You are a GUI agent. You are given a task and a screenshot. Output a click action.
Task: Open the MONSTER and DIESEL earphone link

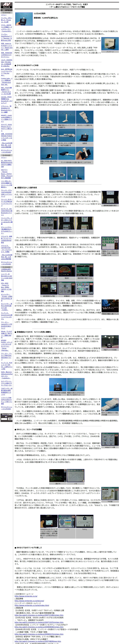(7, 55)
